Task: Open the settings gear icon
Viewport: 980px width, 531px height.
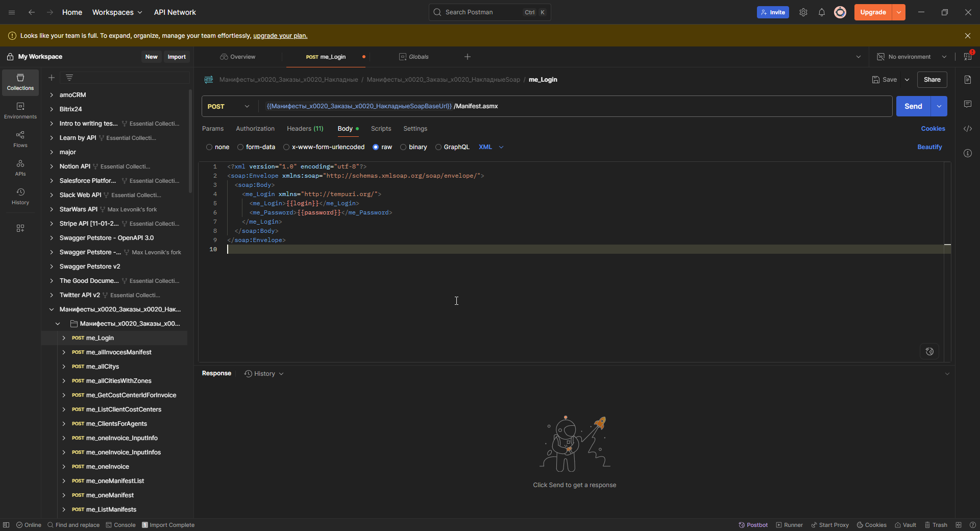Action: pyautogui.click(x=803, y=12)
